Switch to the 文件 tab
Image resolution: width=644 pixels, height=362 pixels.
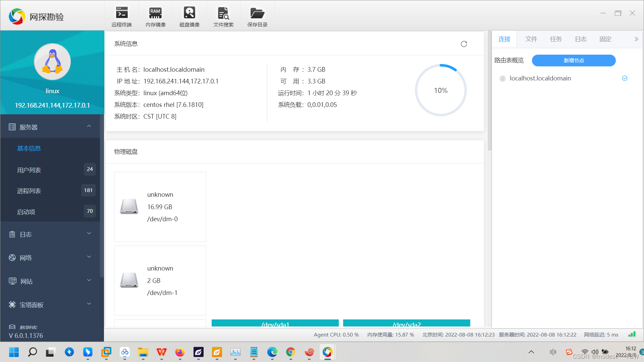click(x=531, y=39)
